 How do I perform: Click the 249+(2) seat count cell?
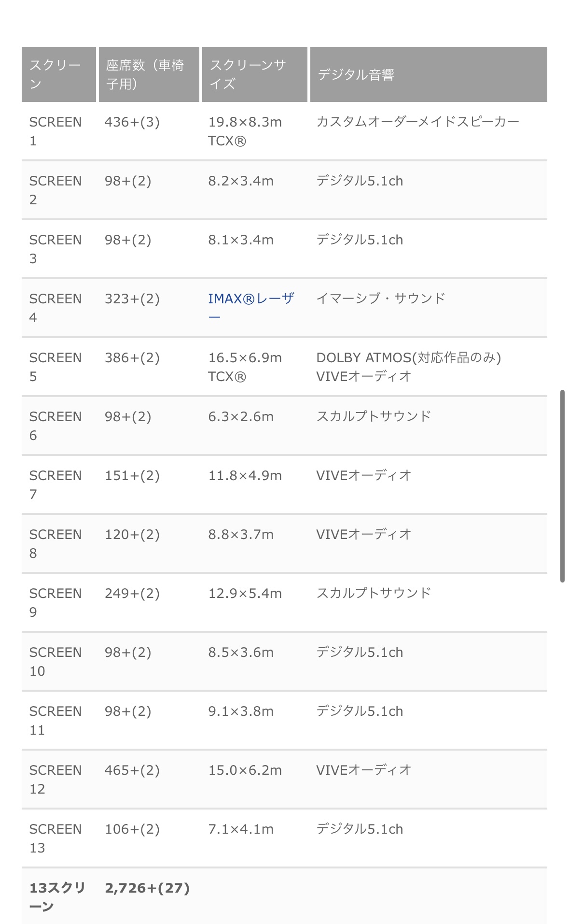[x=132, y=593]
